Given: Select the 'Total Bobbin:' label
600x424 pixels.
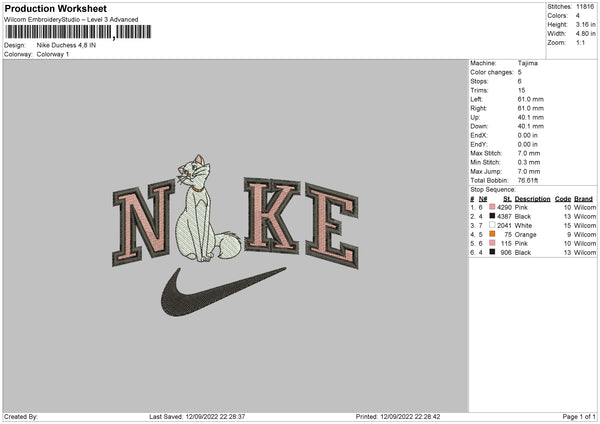Looking at the screenshot, I should pos(489,180).
